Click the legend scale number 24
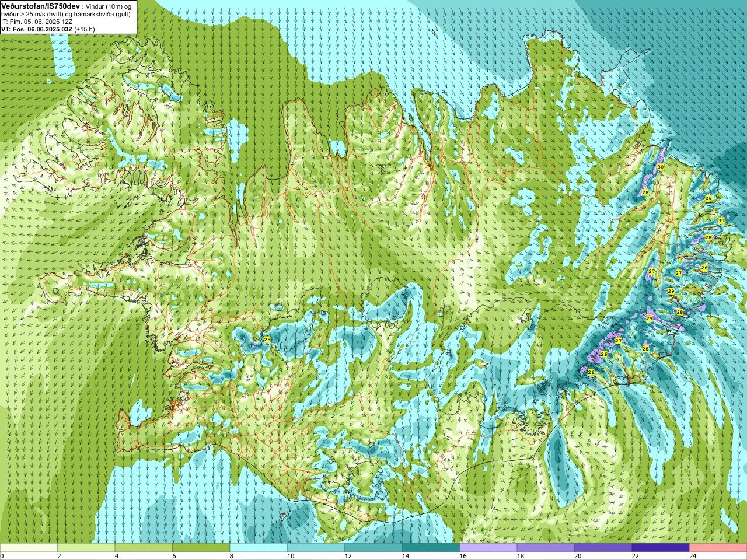Screen dimensions: 747x560 (x=693, y=556)
